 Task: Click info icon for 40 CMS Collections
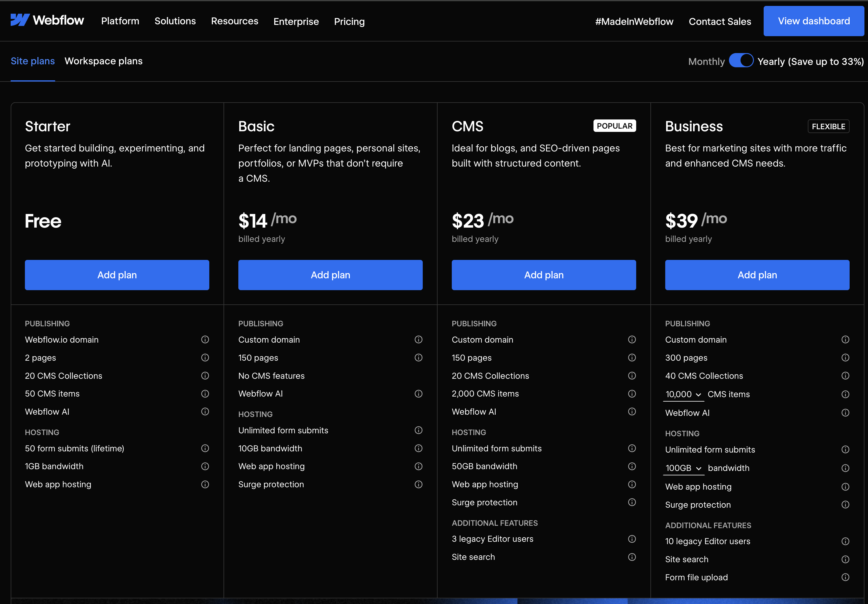(845, 376)
